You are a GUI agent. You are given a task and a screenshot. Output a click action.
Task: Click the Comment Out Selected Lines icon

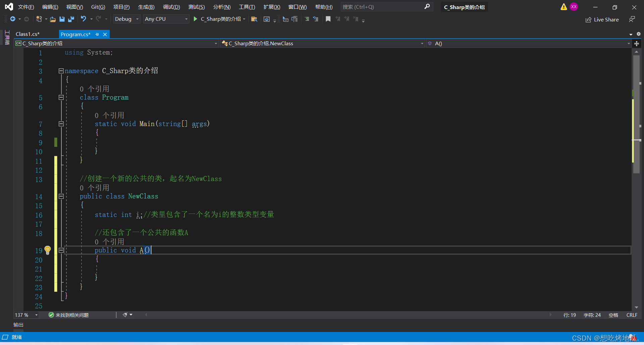click(x=307, y=19)
